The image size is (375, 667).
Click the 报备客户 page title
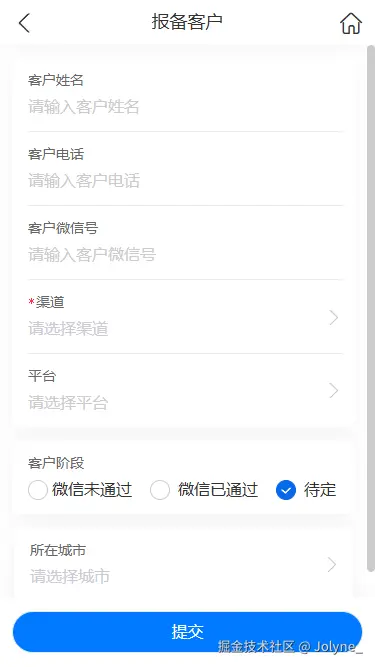pyautogui.click(x=187, y=22)
